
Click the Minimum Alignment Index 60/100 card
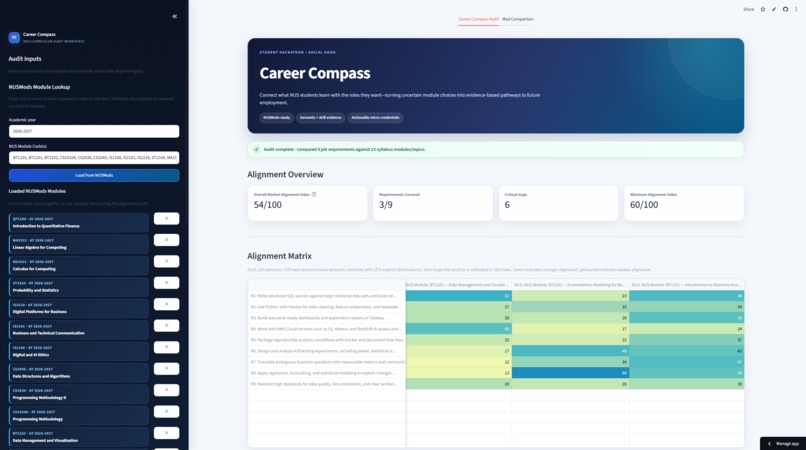pos(684,203)
